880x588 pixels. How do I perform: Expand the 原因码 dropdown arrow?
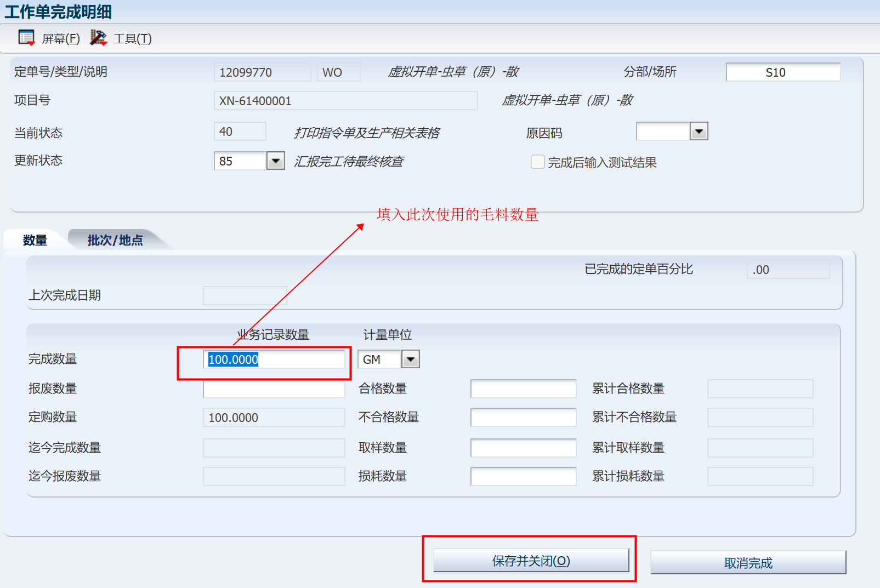coord(699,132)
